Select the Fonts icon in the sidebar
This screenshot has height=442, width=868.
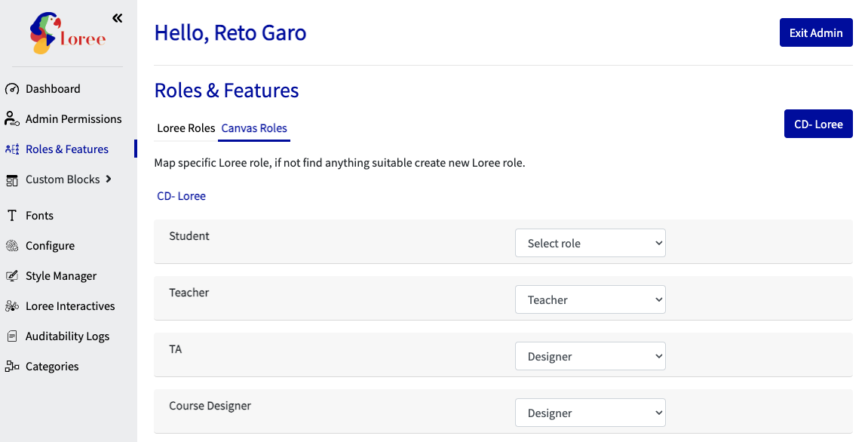pyautogui.click(x=13, y=215)
